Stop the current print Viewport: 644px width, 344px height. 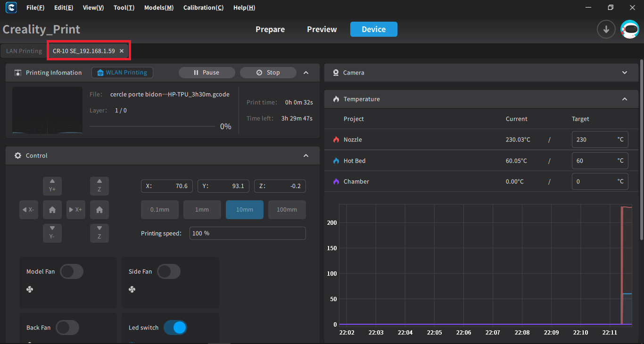click(268, 73)
